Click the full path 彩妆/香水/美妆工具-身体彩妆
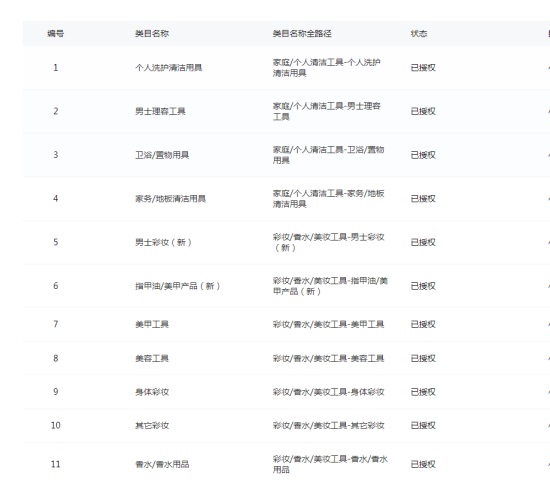This screenshot has width=550, height=490. [x=328, y=392]
